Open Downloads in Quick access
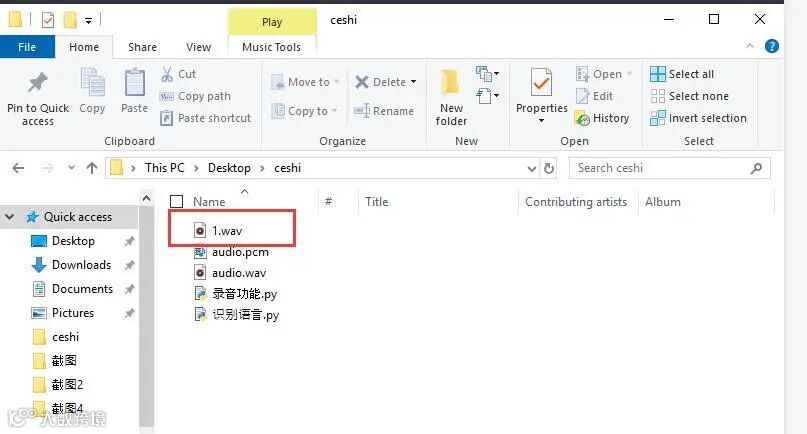The image size is (807, 434). pos(72,265)
